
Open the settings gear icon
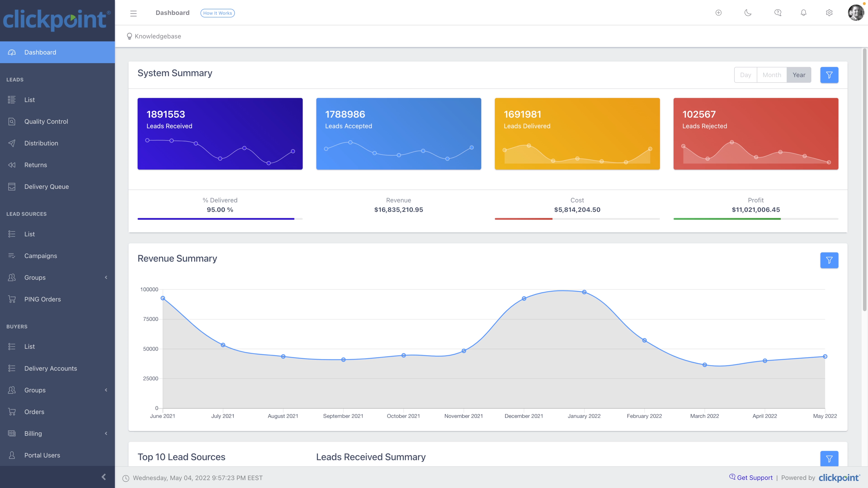829,13
